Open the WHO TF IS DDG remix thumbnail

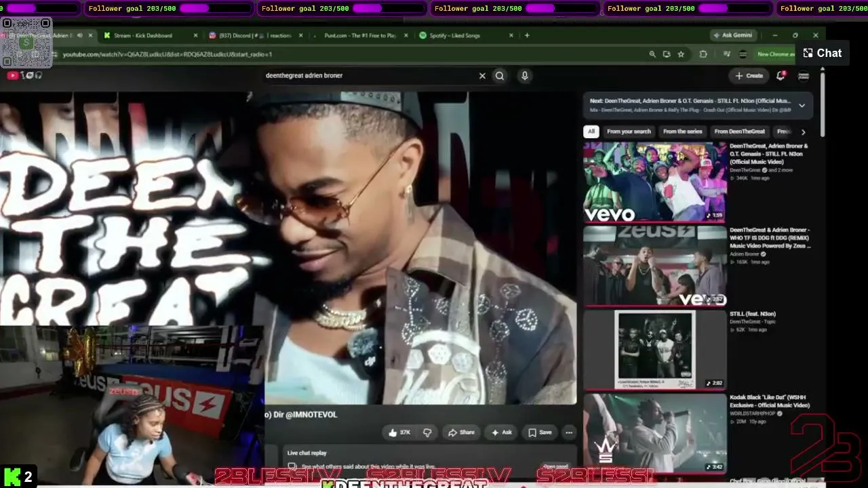(x=655, y=266)
